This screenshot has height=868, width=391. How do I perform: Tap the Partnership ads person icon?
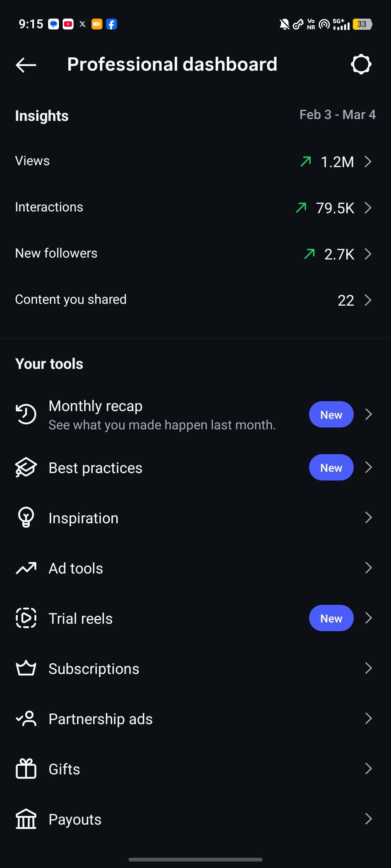point(26,718)
